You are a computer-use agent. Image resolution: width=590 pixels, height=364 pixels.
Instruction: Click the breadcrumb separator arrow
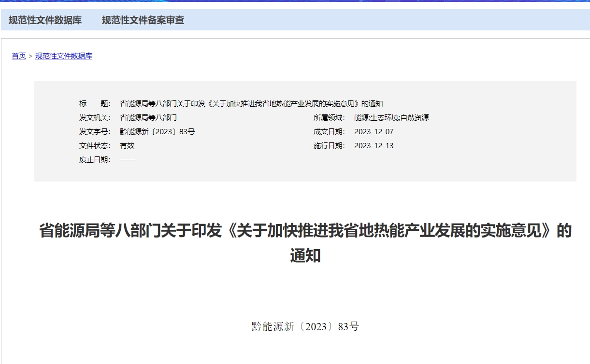pos(29,56)
